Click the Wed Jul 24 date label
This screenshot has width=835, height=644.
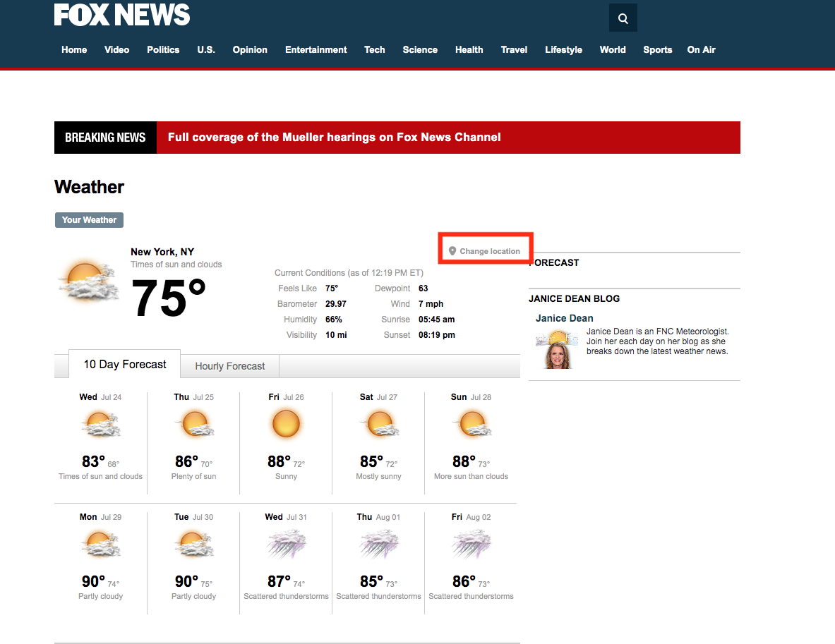click(100, 397)
